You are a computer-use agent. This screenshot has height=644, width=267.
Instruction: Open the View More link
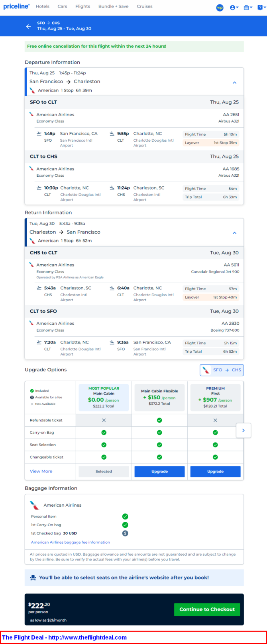41,471
